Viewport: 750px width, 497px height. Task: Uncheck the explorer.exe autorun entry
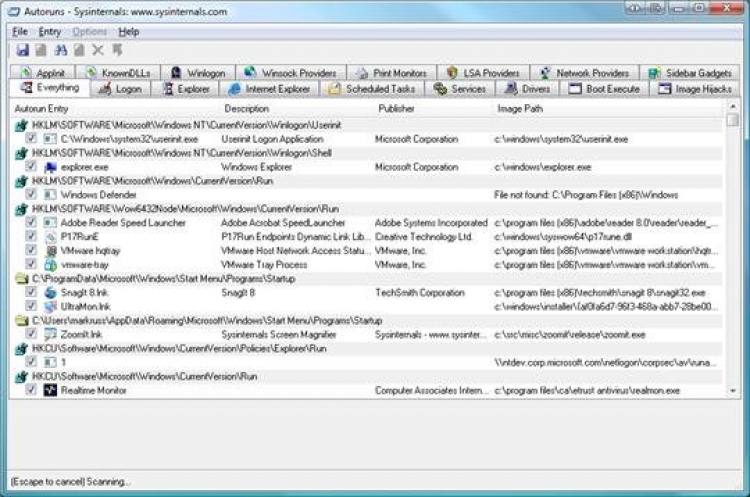click(x=31, y=166)
